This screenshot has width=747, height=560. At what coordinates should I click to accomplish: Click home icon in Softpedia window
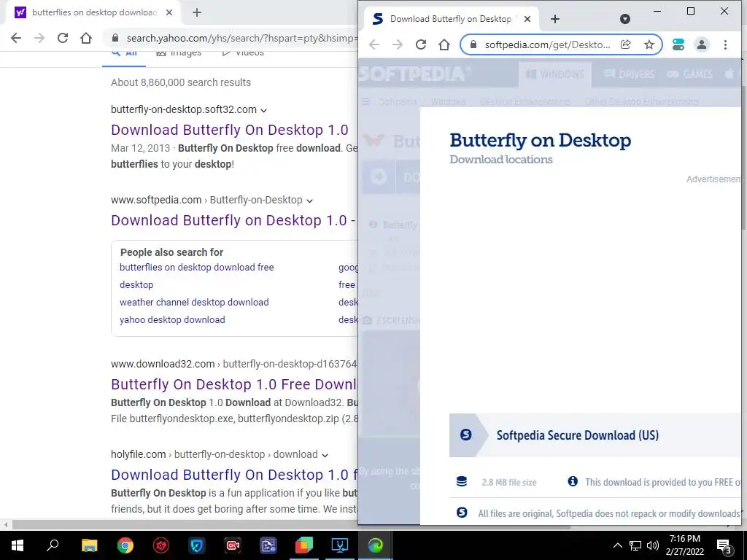coord(444,44)
